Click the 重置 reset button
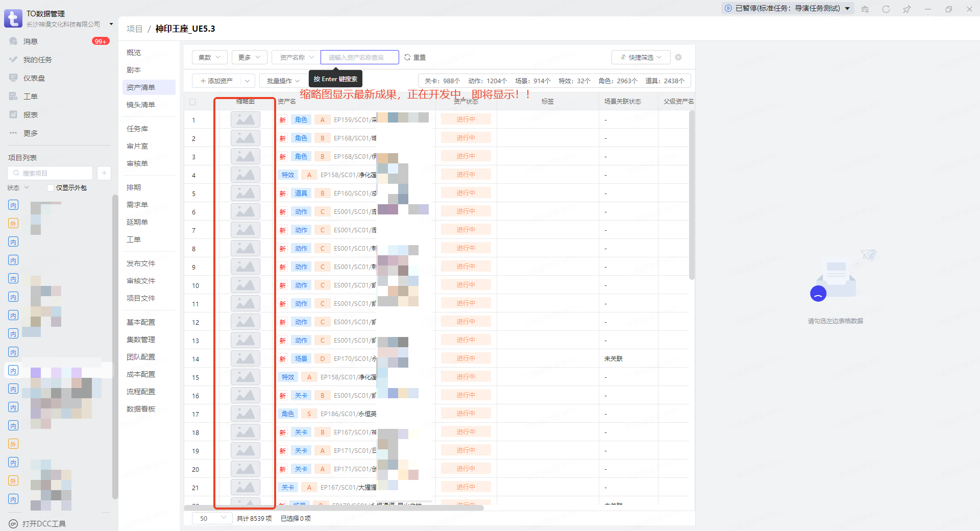 point(415,57)
